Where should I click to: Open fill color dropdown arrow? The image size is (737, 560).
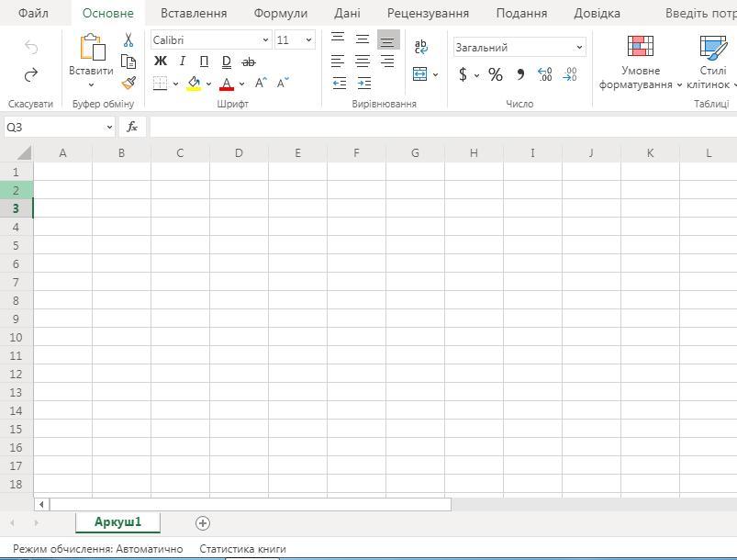(x=208, y=84)
